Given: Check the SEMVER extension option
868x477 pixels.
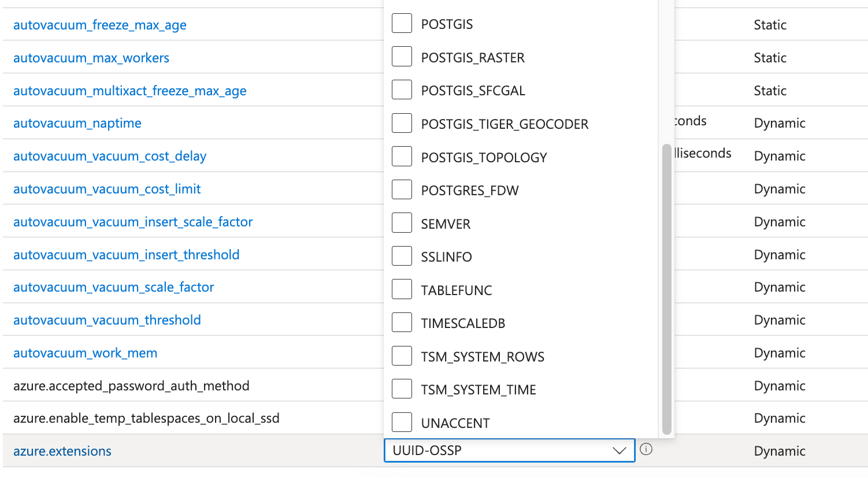Looking at the screenshot, I should (x=402, y=223).
